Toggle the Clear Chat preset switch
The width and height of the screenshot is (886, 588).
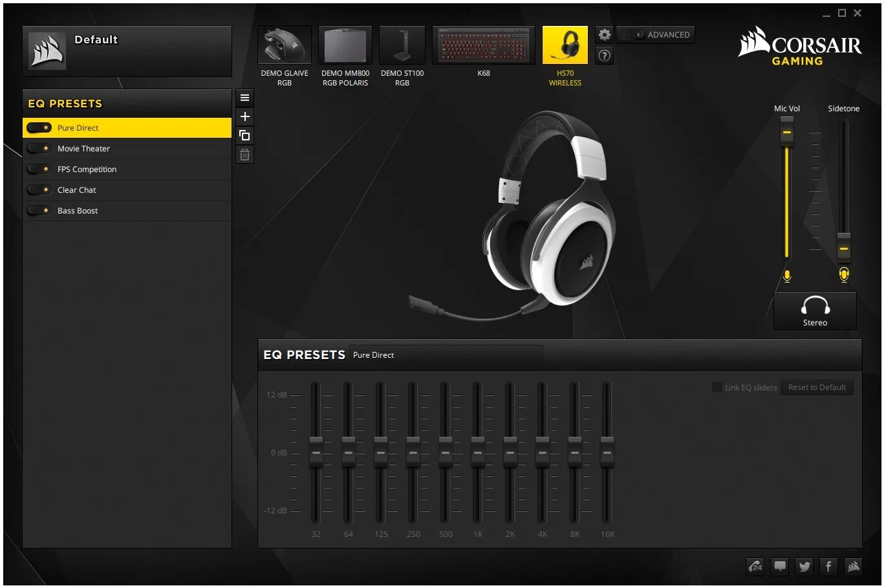point(39,190)
